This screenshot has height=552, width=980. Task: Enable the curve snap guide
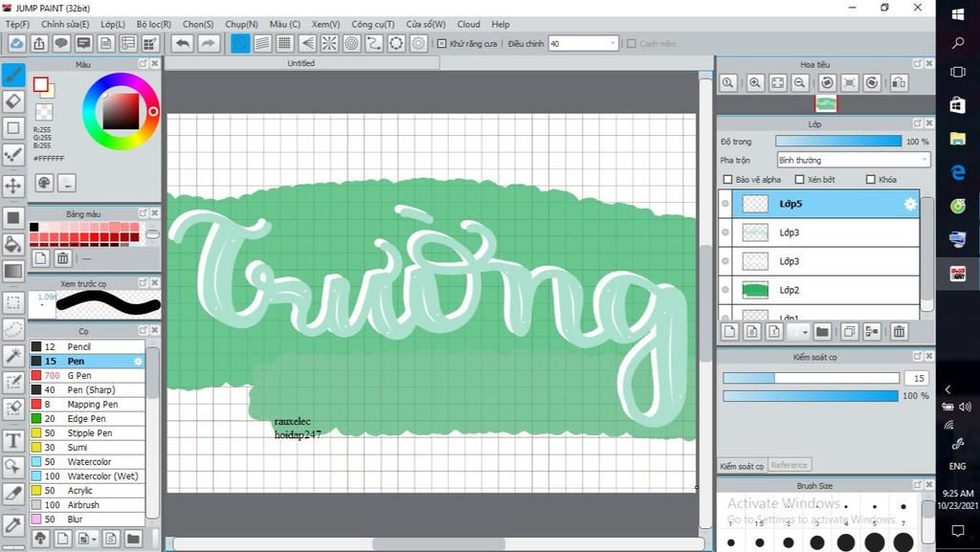point(374,44)
